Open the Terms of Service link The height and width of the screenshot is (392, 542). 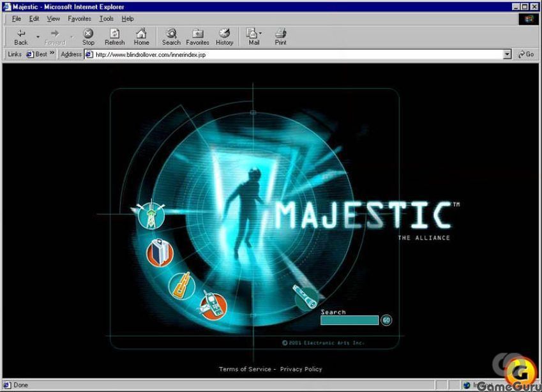click(245, 369)
